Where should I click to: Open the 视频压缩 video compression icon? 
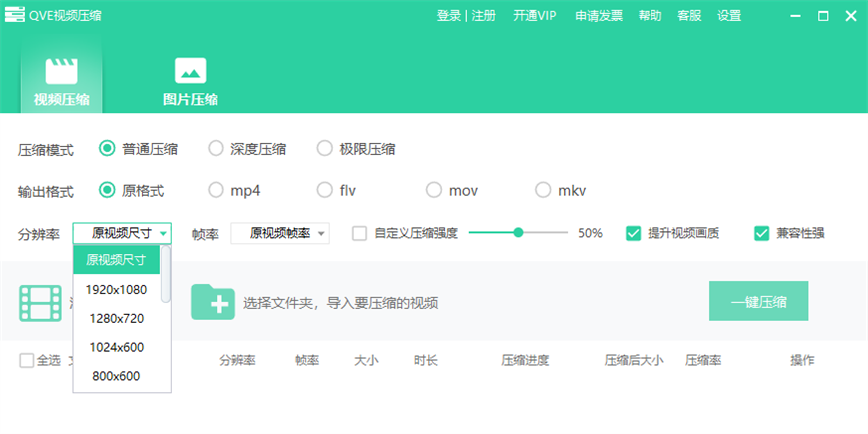[61, 71]
